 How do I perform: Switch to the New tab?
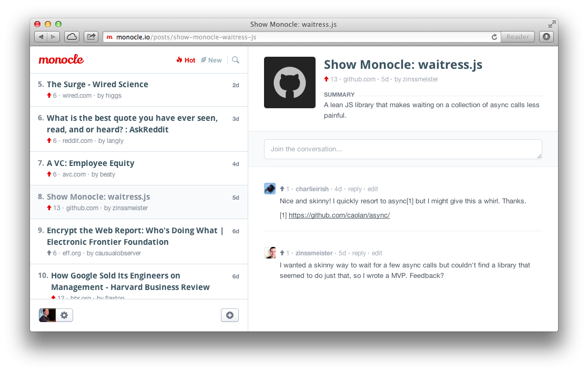click(211, 60)
